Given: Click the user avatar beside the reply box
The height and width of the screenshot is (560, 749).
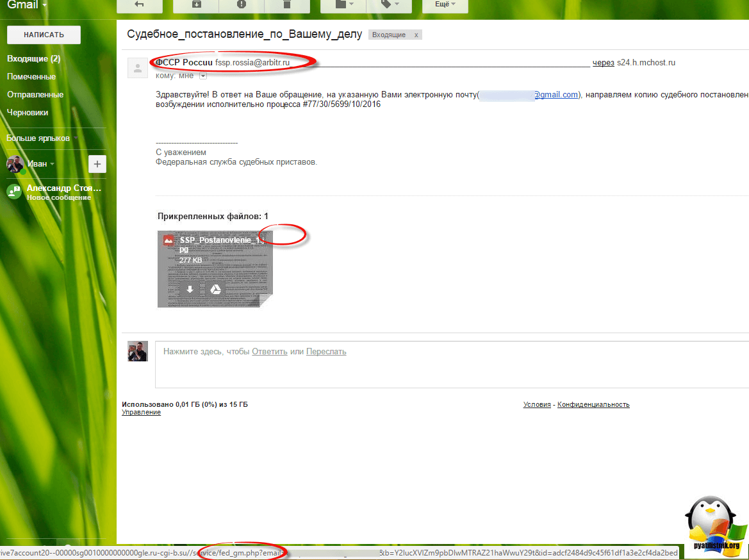Looking at the screenshot, I should 138,351.
